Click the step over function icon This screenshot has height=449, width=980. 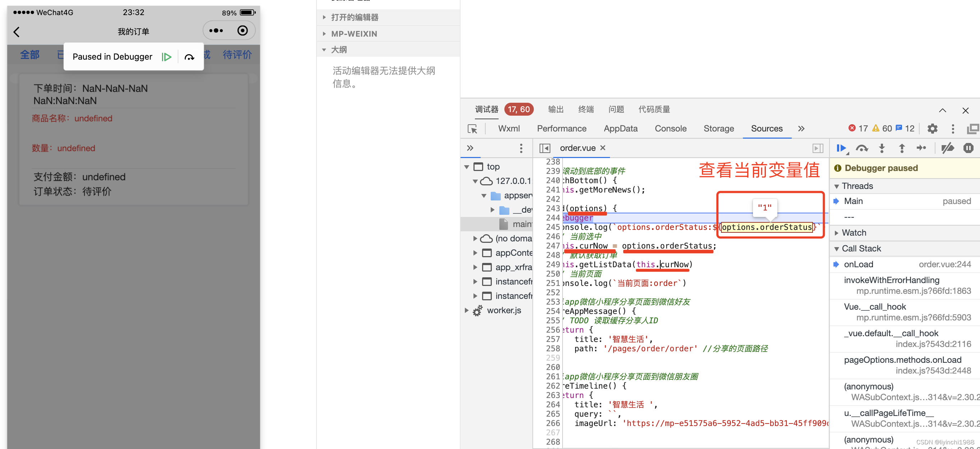tap(862, 148)
